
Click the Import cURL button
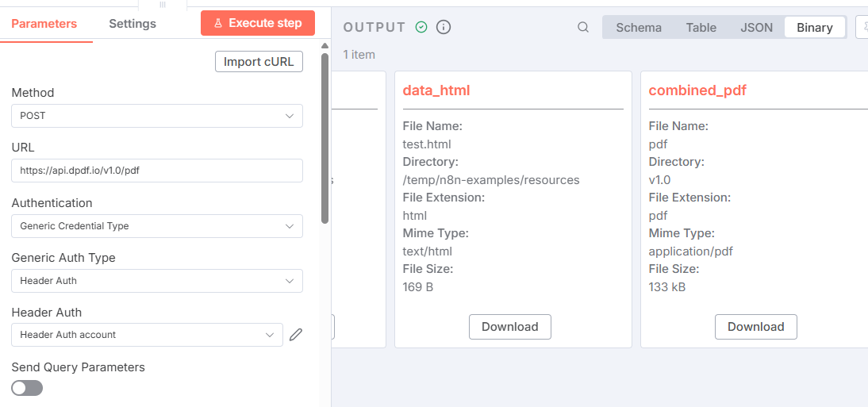point(259,61)
